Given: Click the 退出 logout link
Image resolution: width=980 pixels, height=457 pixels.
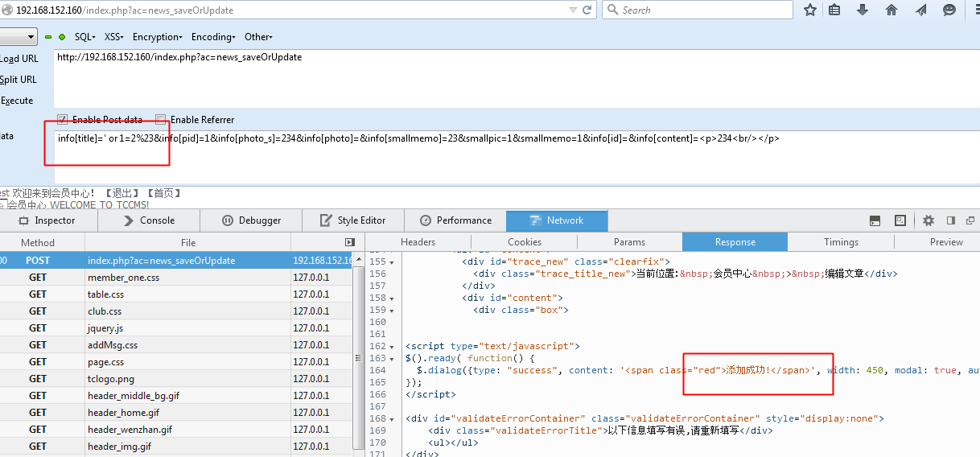Looking at the screenshot, I should click(121, 193).
